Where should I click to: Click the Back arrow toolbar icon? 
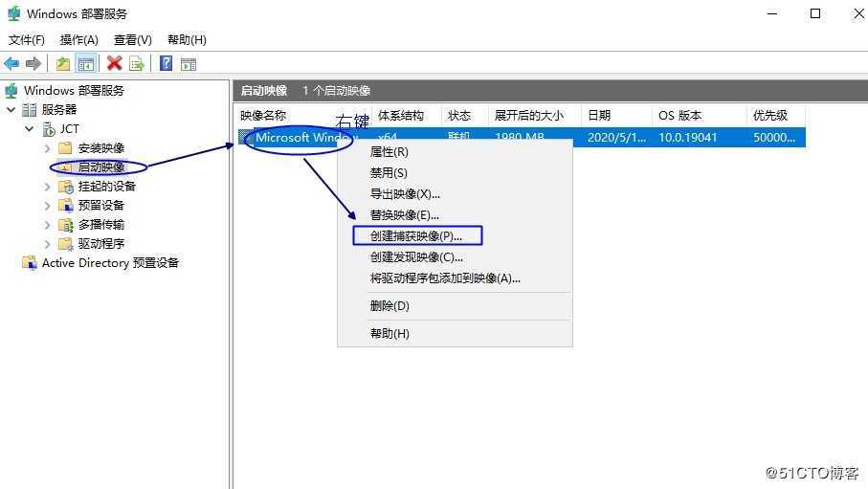(x=11, y=64)
